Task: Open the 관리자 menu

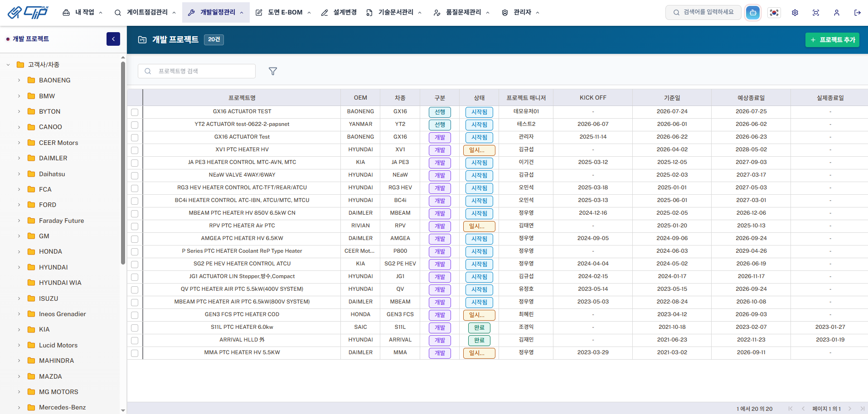Action: [520, 13]
